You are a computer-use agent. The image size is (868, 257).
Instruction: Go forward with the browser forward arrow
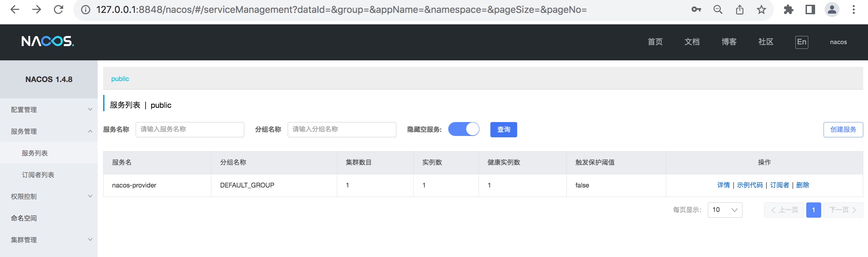click(37, 9)
